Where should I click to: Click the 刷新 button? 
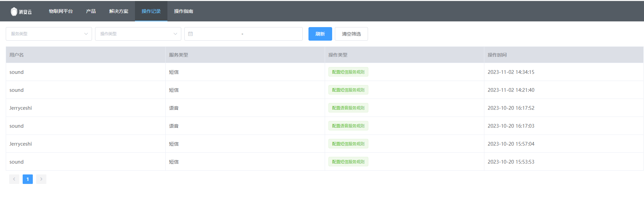click(320, 34)
